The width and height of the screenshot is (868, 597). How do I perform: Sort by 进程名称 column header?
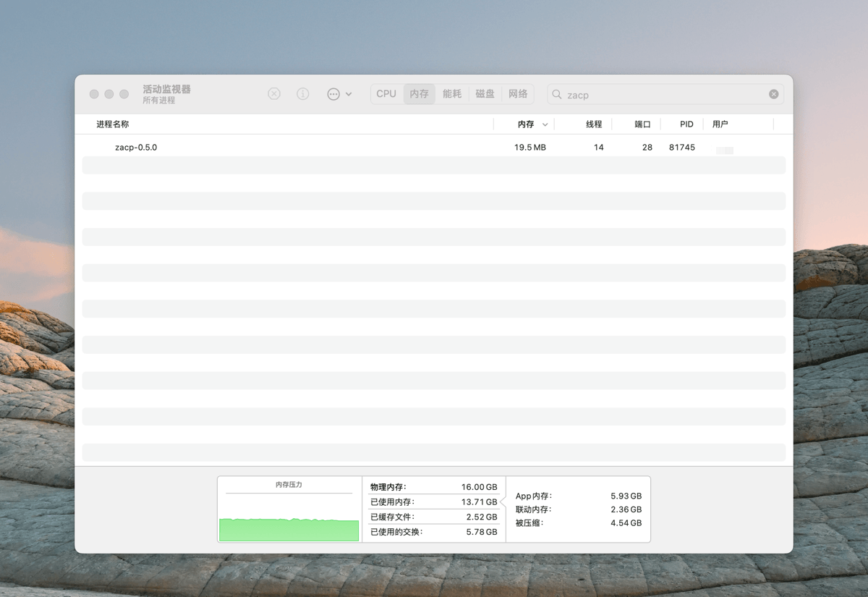click(x=113, y=124)
